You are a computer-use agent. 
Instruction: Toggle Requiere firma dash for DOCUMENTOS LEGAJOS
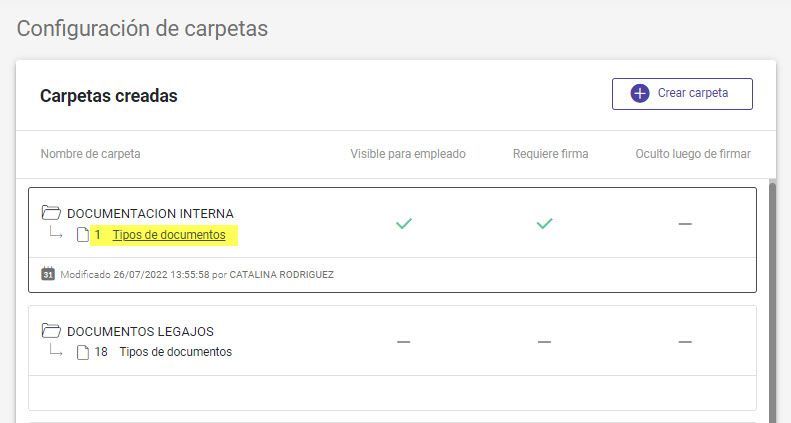544,342
